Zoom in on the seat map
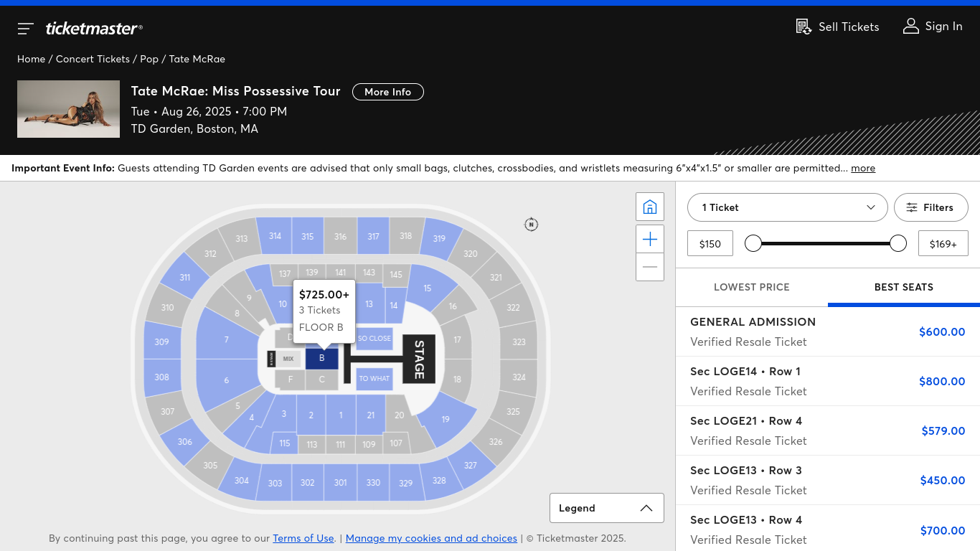 pos(650,239)
